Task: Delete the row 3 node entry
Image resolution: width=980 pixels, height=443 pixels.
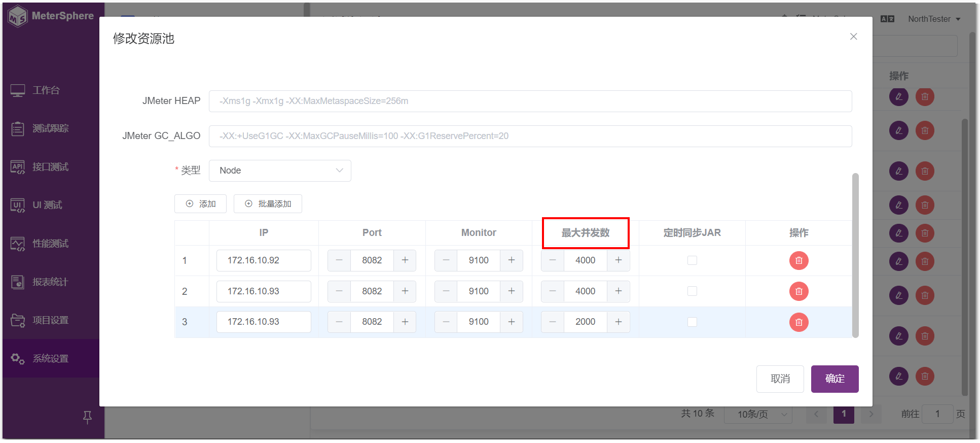Action: 798,322
